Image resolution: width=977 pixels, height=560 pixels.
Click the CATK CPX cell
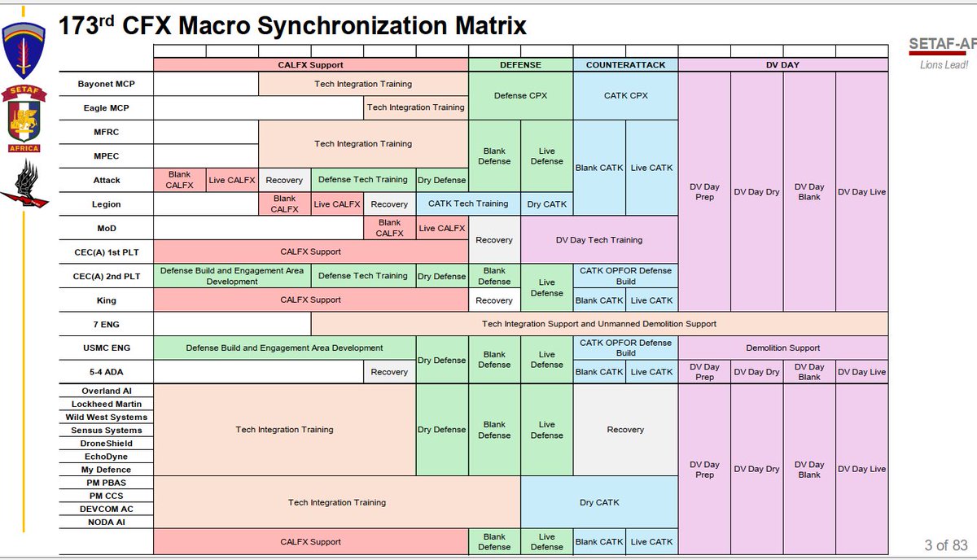click(625, 95)
